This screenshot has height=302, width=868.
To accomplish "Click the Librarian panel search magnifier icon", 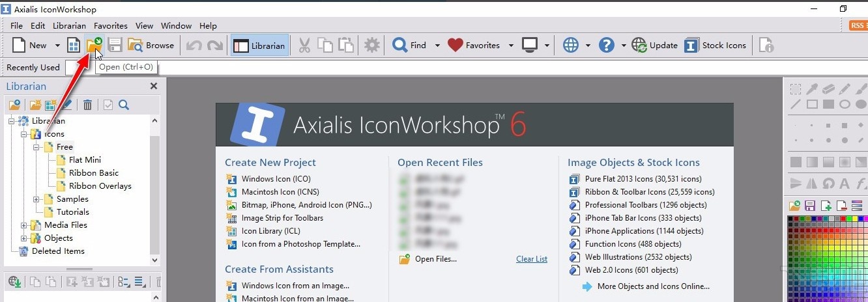I will click(124, 105).
